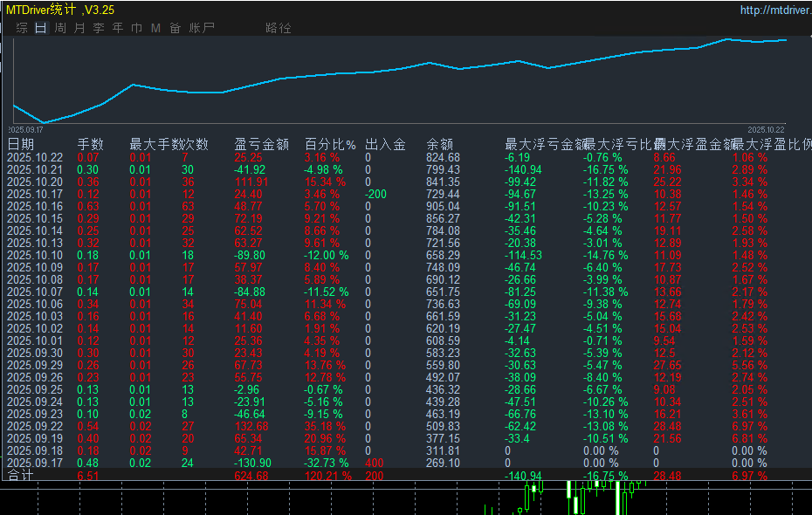
Task: Open the 季 quarterly tab
Action: tap(99, 28)
